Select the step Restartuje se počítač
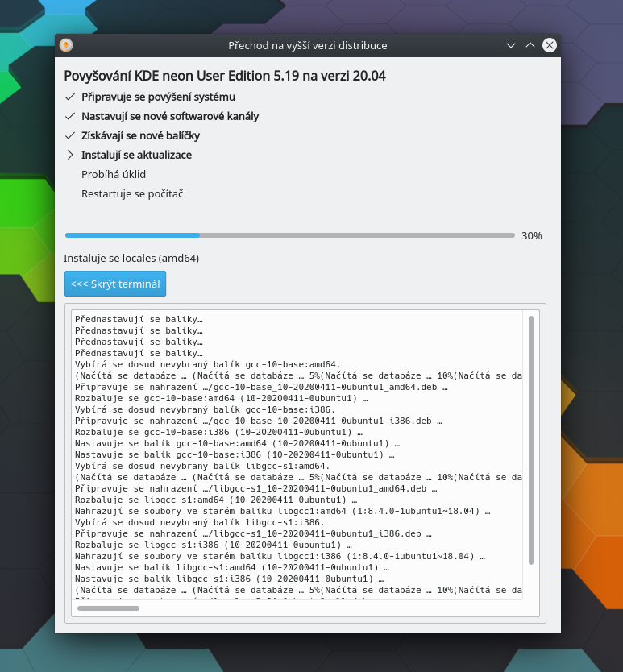The image size is (623, 672). point(132,194)
